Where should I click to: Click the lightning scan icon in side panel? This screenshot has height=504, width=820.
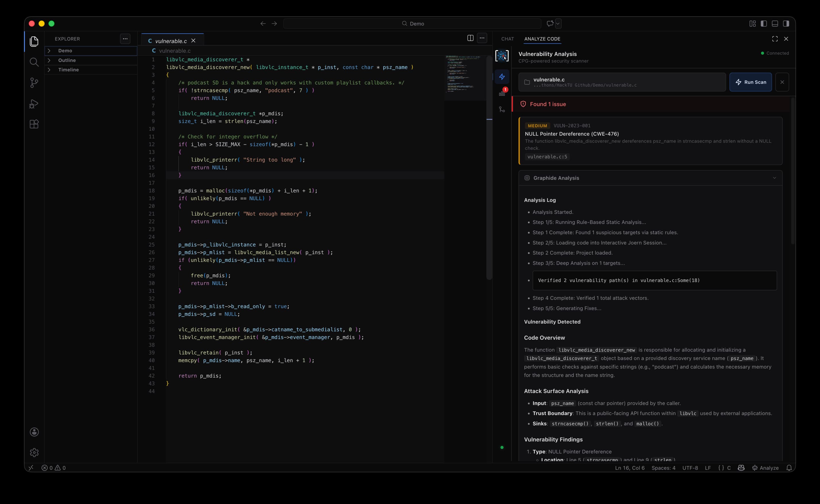pos(502,77)
